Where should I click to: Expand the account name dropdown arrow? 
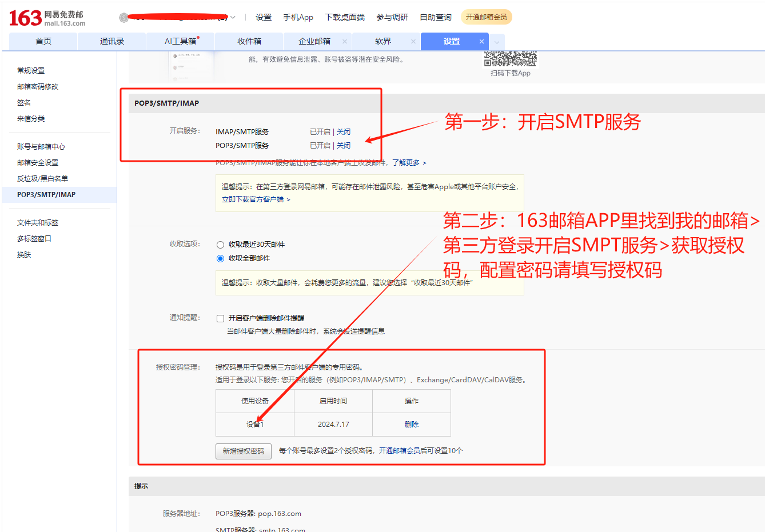click(233, 18)
